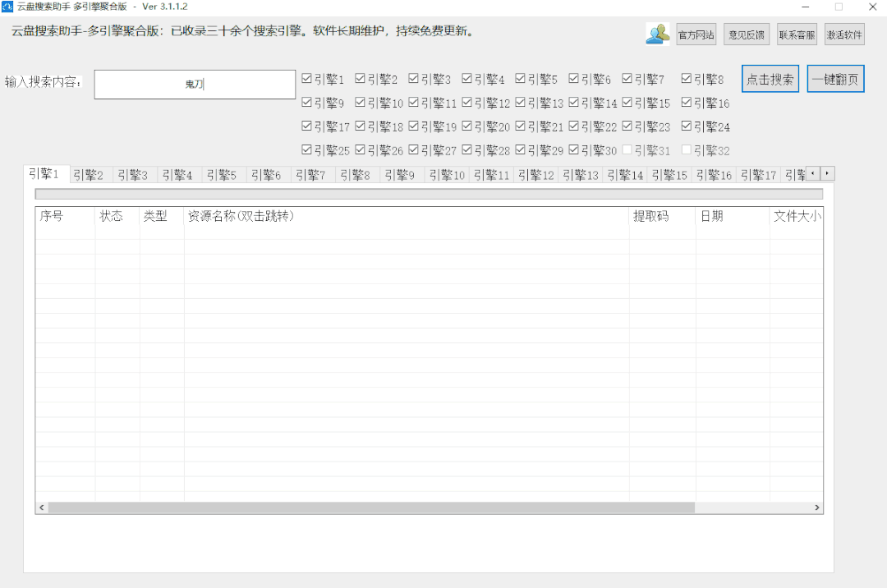Click the app icon in title bar
This screenshot has width=887, height=588.
point(7,7)
